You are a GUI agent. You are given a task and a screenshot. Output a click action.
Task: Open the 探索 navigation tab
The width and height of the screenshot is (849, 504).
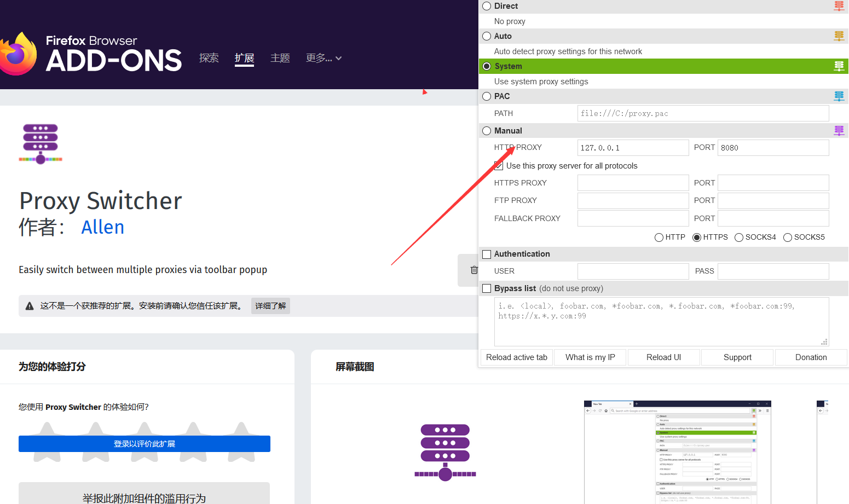point(209,58)
